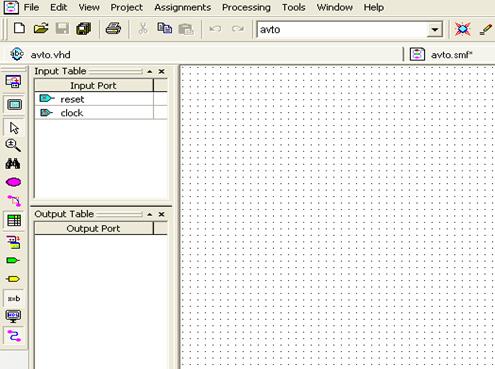Click the State Machine Wizard icon

[x=14, y=242]
